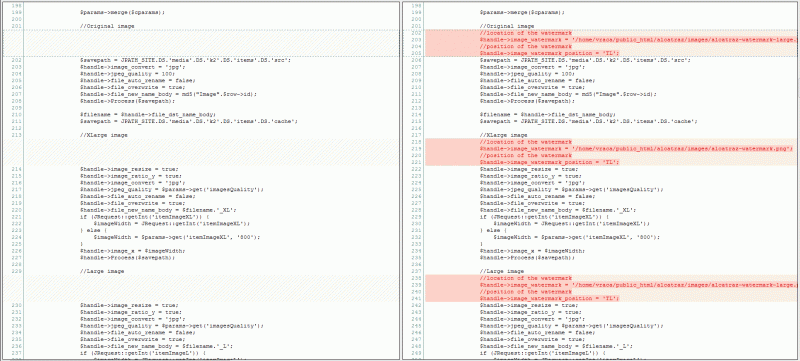This screenshot has height=361, width=800.
Task: Select added line 238 location of watermark comment
Action: (526, 278)
